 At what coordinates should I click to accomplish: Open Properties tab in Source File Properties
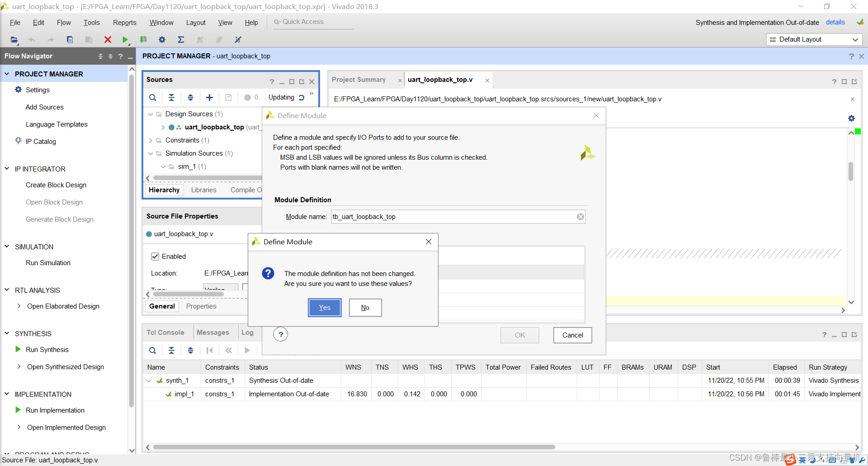pos(201,306)
